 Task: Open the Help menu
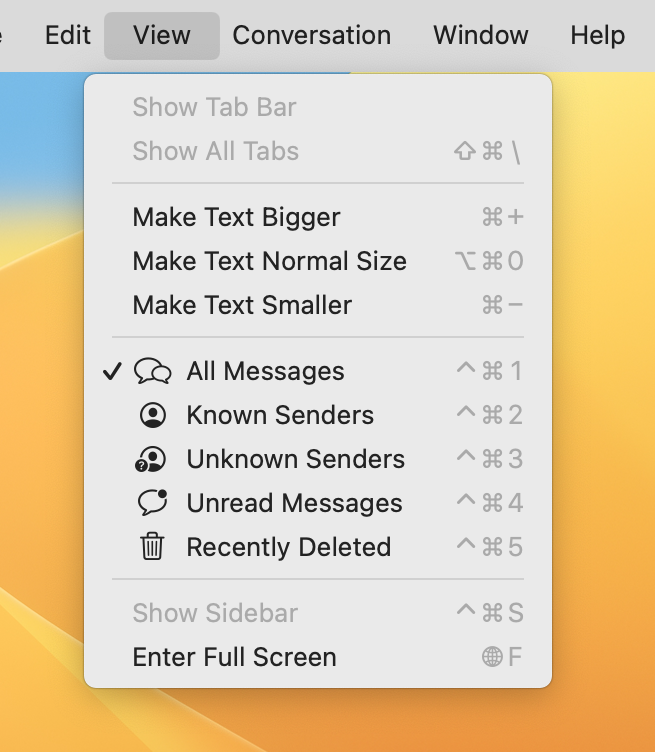coord(597,35)
